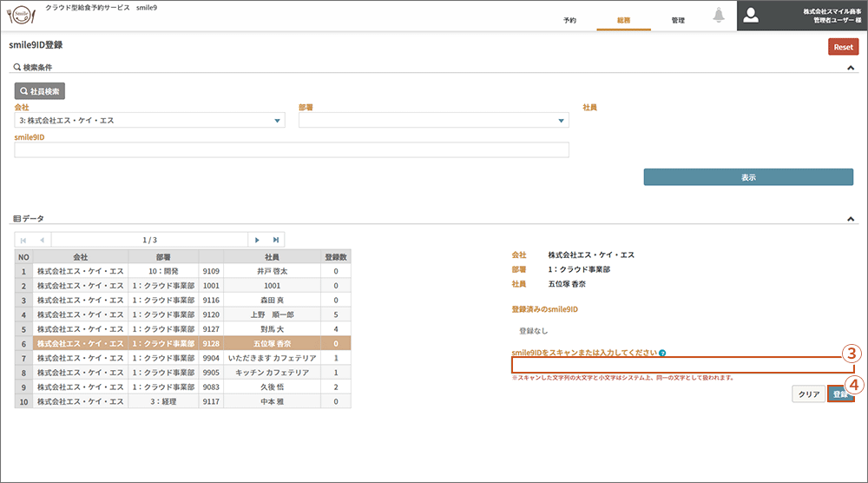
Task: Click the 登録 button
Action: pos(841,394)
